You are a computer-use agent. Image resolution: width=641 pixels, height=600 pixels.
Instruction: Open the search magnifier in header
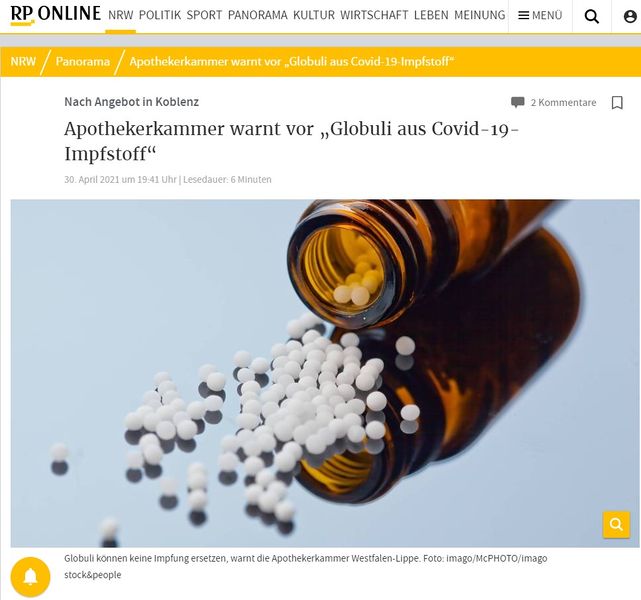pyautogui.click(x=592, y=16)
